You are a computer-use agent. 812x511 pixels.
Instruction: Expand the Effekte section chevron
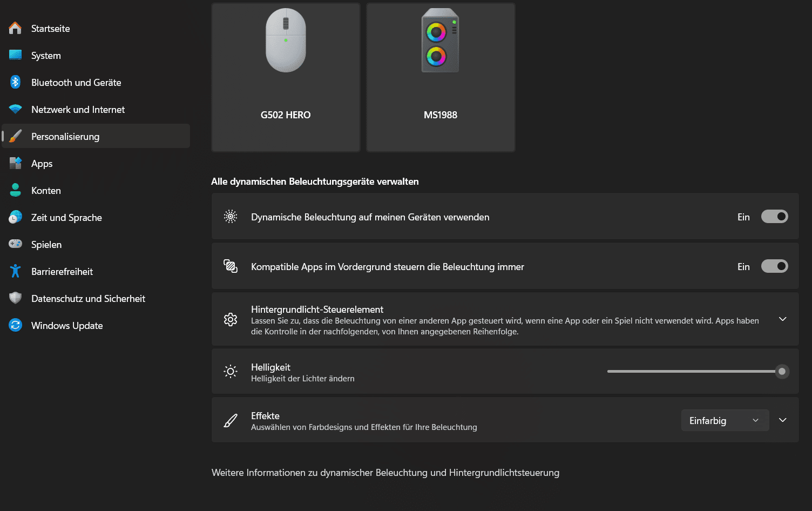(782, 420)
